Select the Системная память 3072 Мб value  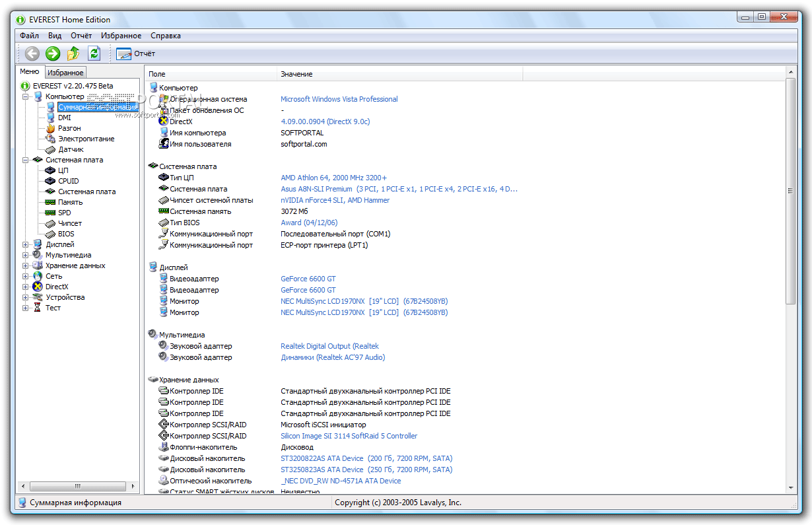coord(294,211)
